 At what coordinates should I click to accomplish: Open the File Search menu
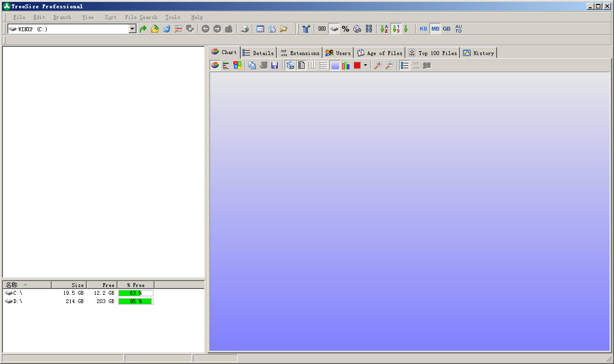141,17
